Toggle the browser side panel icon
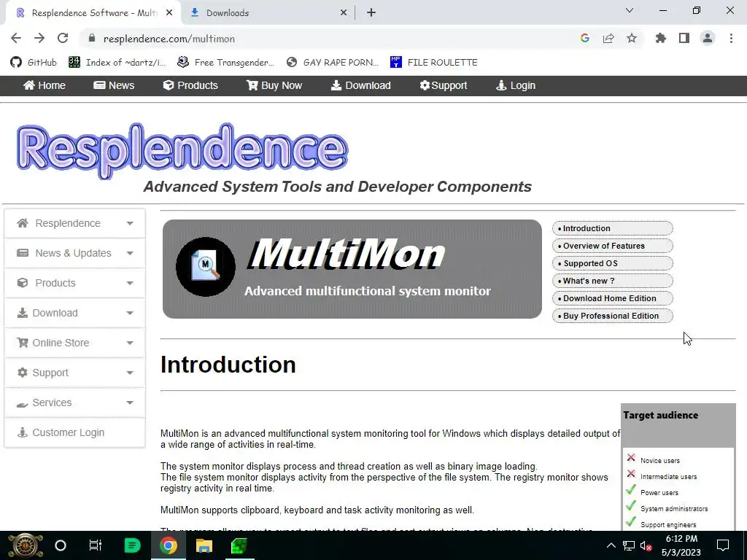This screenshot has width=747, height=560. tap(684, 39)
